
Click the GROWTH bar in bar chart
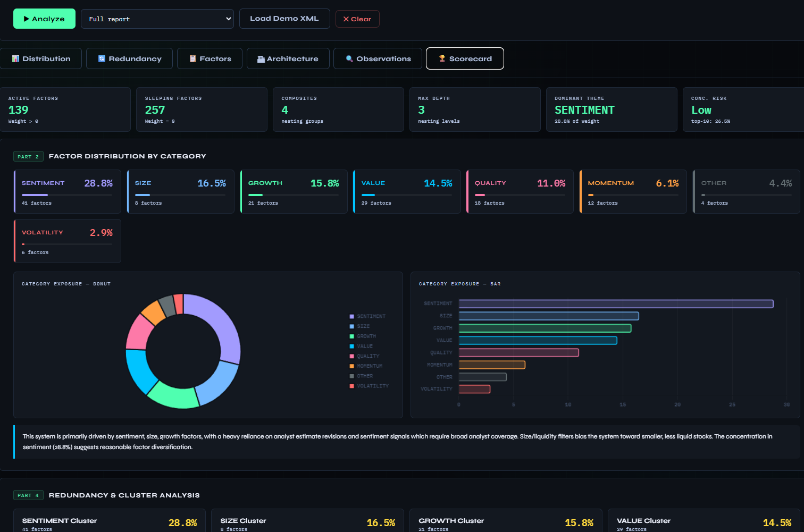pos(545,328)
